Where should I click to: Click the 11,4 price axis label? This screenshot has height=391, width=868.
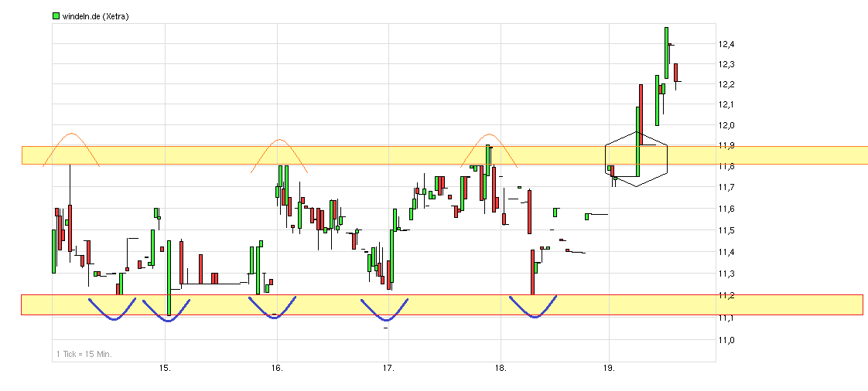click(726, 252)
